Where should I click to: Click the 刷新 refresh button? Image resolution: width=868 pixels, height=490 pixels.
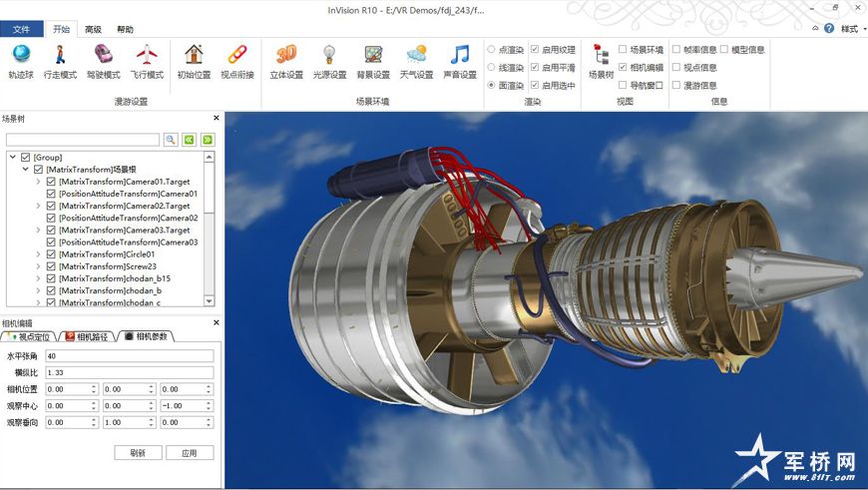point(138,452)
